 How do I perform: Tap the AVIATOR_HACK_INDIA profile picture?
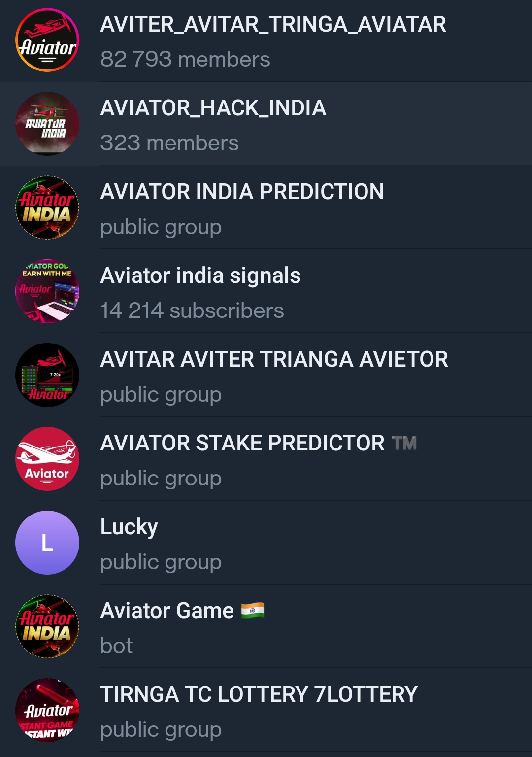tap(47, 124)
